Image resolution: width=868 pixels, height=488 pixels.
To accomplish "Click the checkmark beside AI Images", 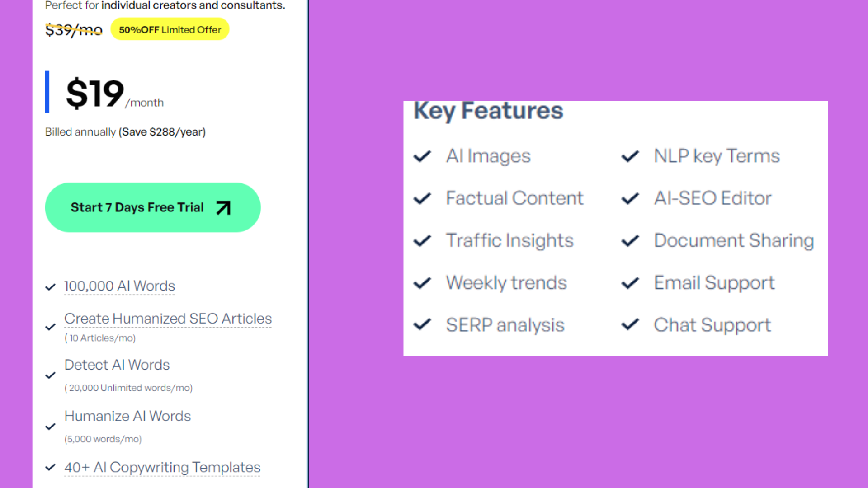I will [422, 156].
